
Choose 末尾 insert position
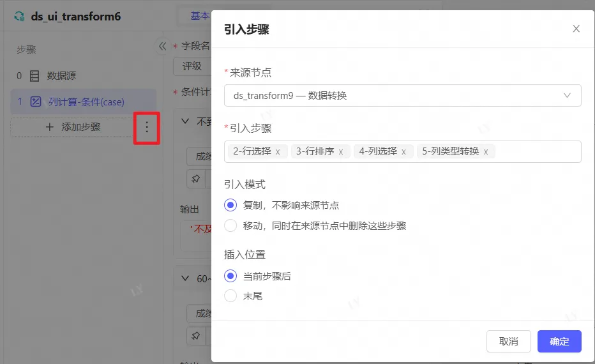(x=230, y=296)
